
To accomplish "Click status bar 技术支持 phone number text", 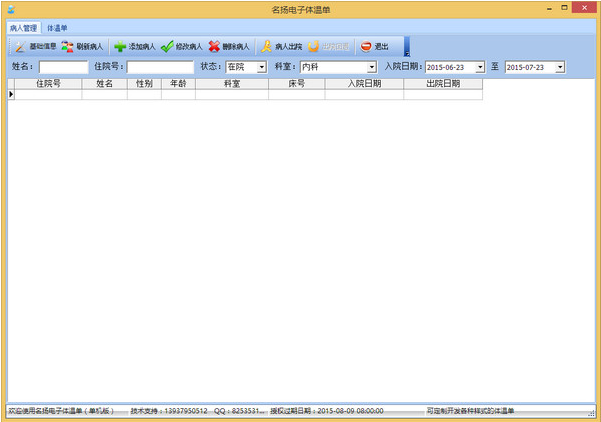I will point(169,411).
